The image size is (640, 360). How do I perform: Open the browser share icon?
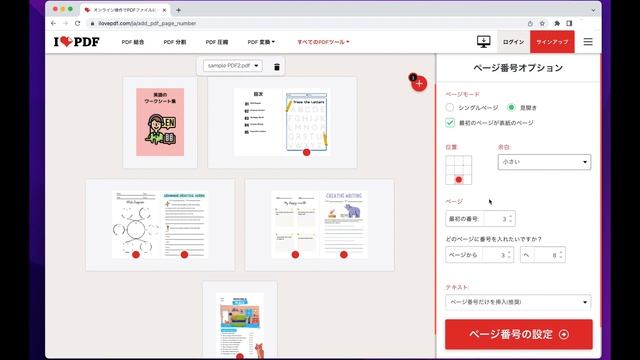point(530,23)
